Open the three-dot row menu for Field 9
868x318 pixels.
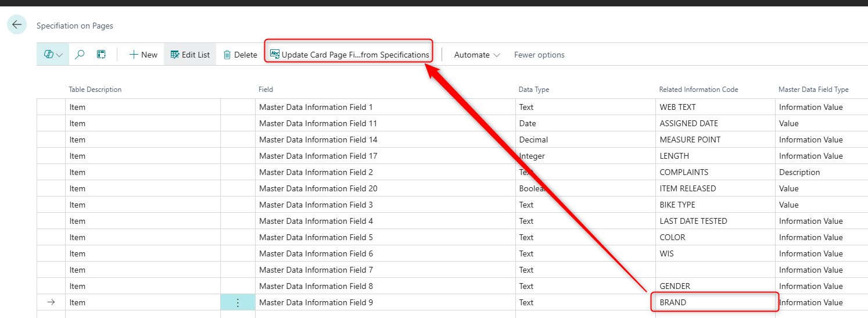pyautogui.click(x=238, y=302)
